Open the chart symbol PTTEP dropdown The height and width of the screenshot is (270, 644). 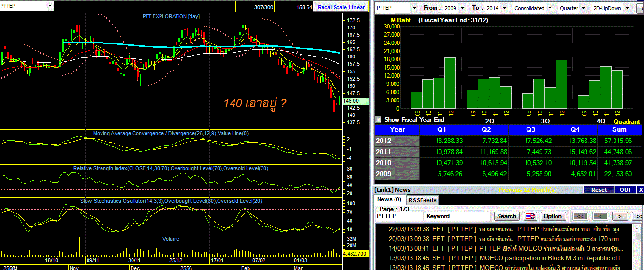click(x=50, y=6)
